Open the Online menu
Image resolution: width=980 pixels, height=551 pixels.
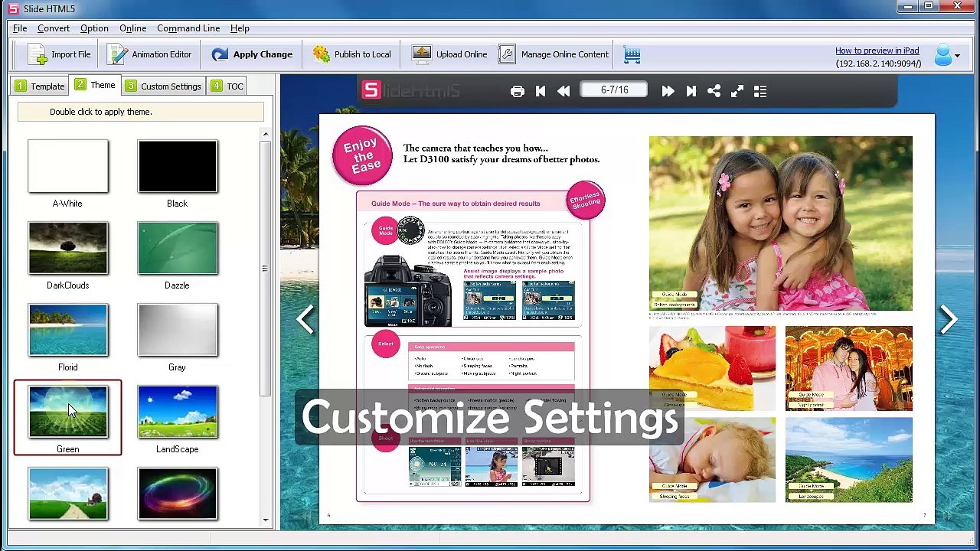[132, 28]
